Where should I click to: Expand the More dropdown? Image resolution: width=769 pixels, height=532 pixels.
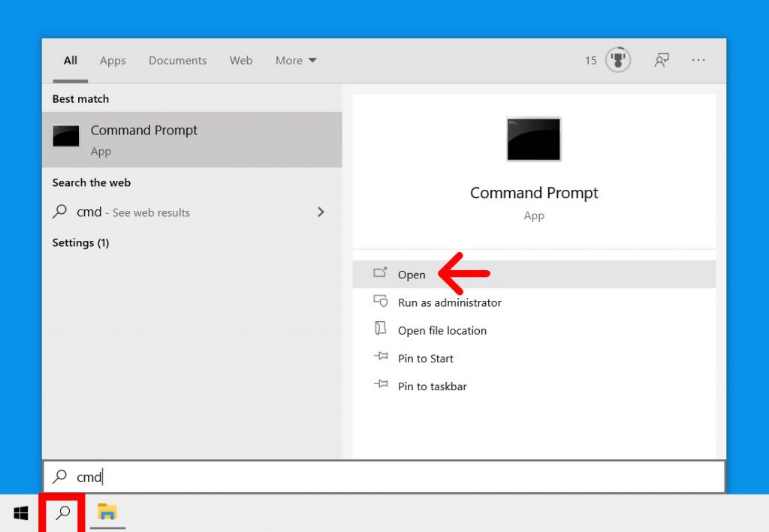coord(296,60)
